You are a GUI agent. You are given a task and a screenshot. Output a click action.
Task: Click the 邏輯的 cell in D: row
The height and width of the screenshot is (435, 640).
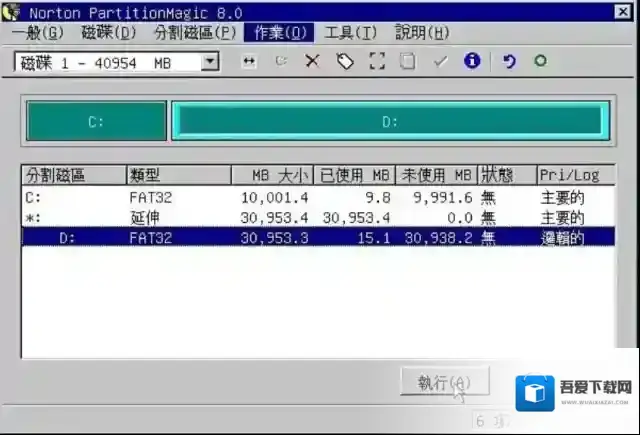tap(562, 238)
